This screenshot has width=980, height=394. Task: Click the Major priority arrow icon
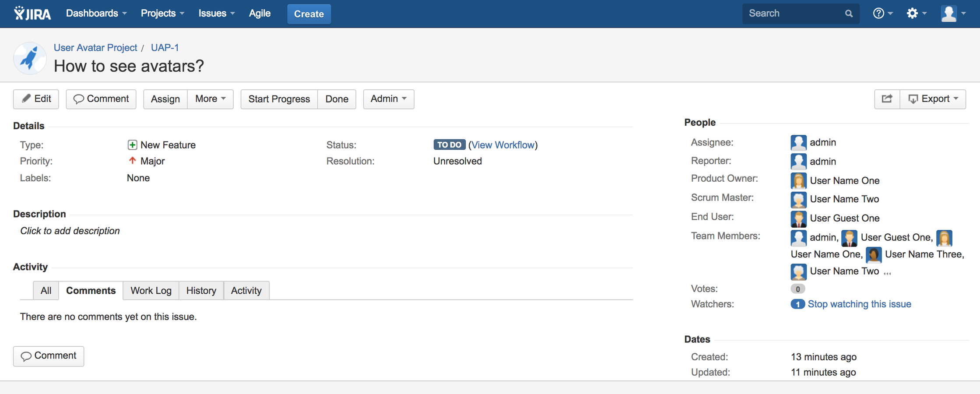132,161
